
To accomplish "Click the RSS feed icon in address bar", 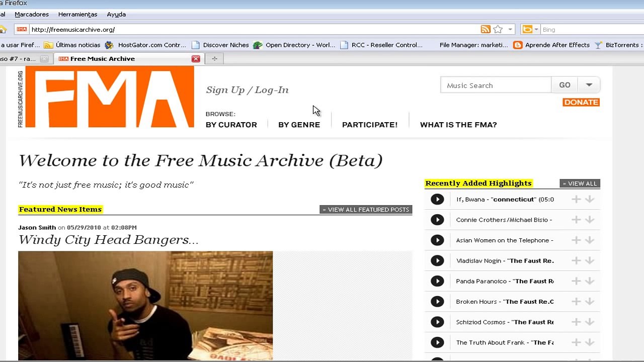I will tap(486, 29).
